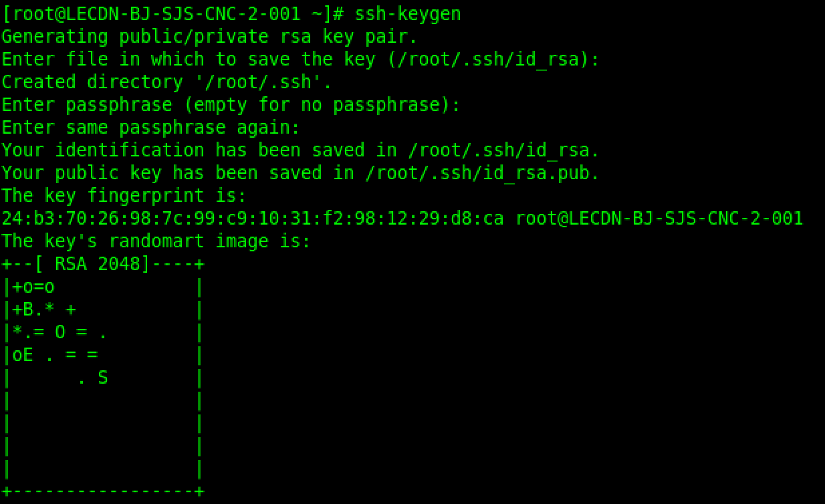Click the root@LECDN-BJ-SJS-CNC-2-001 text after the fingerprint
The image size is (825, 504).
(x=659, y=218)
